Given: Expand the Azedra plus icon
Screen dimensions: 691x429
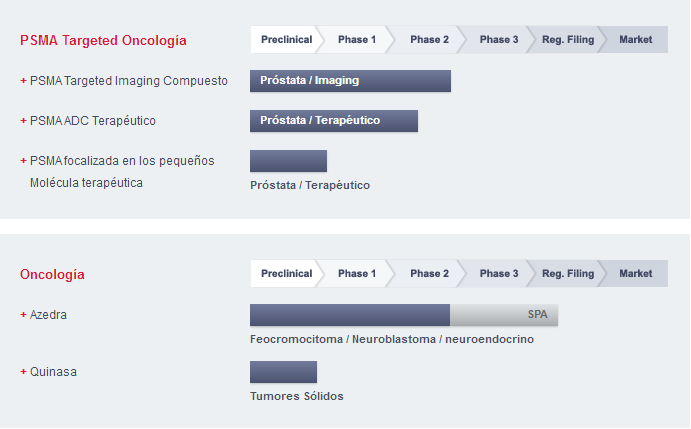Looking at the screenshot, I should click(x=23, y=315).
